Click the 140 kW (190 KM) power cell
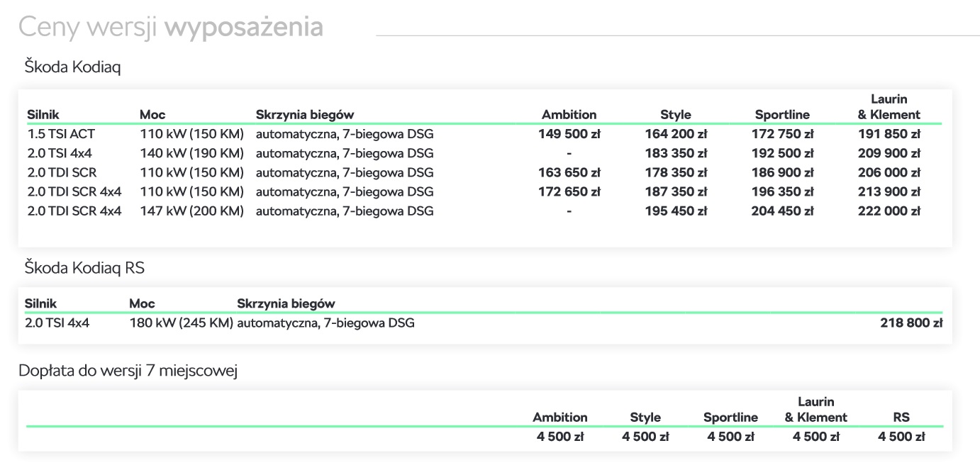 point(191,153)
